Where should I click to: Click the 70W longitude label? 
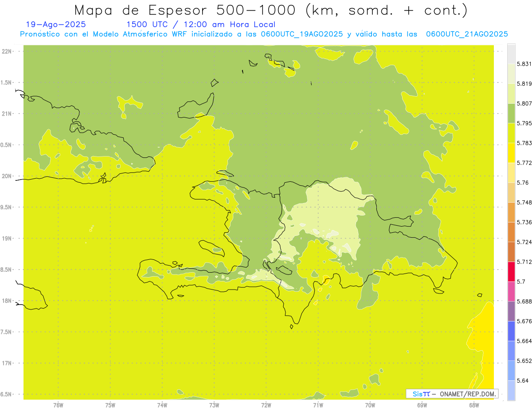click(x=370, y=405)
